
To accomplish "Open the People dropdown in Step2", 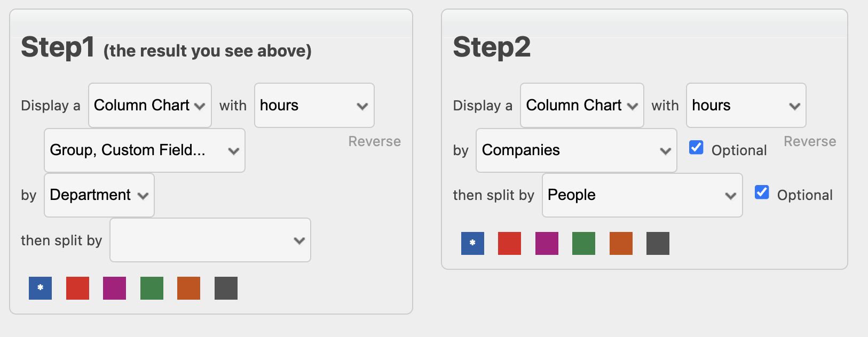I will pyautogui.click(x=642, y=195).
